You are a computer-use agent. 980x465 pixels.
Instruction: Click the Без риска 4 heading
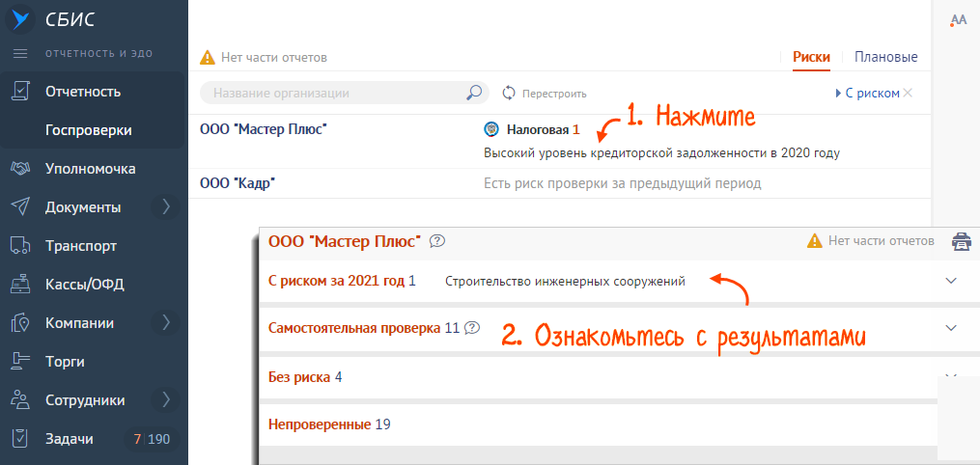tap(305, 377)
